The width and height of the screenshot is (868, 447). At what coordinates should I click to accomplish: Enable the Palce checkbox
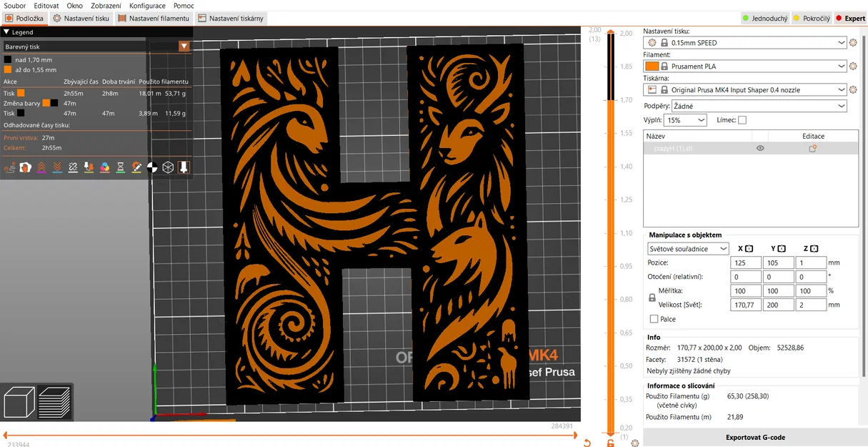pyautogui.click(x=654, y=319)
